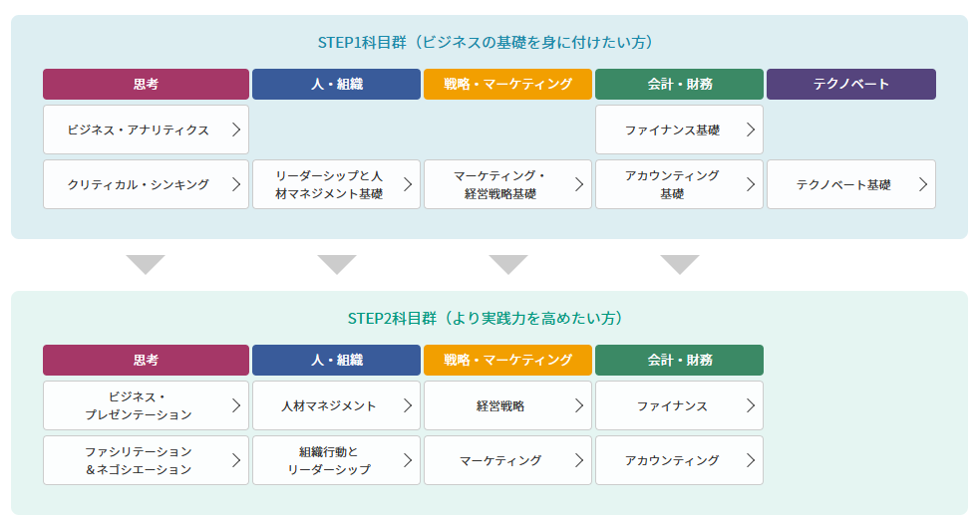The height and width of the screenshot is (520, 980).
Task: Open 組織行動とリーダーシップ course
Action: coord(328,460)
